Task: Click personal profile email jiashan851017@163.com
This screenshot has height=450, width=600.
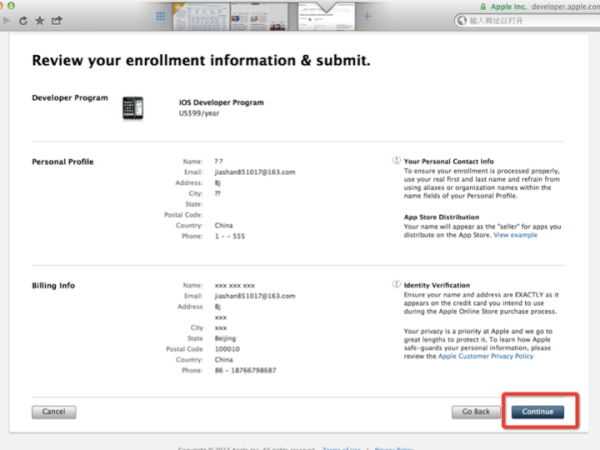Action: [255, 172]
